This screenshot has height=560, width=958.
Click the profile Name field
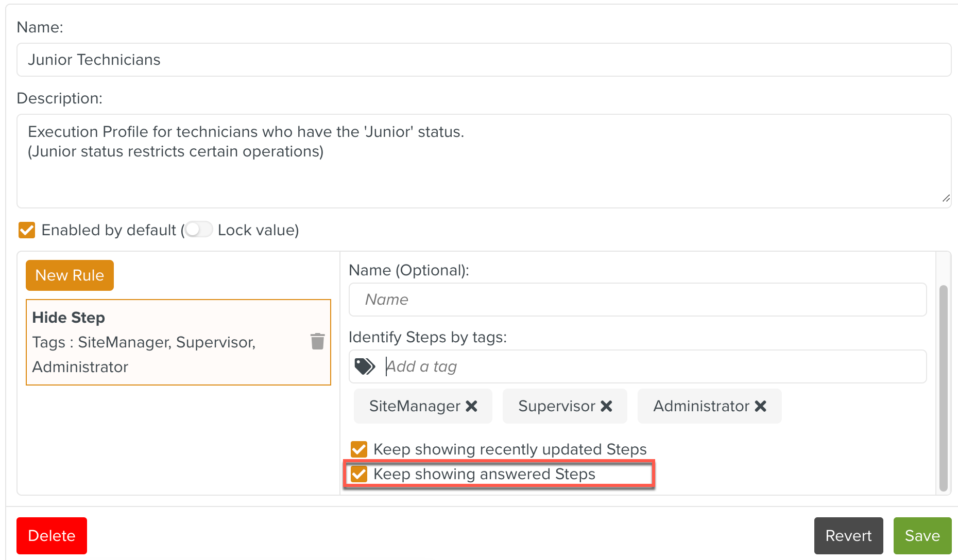483,60
